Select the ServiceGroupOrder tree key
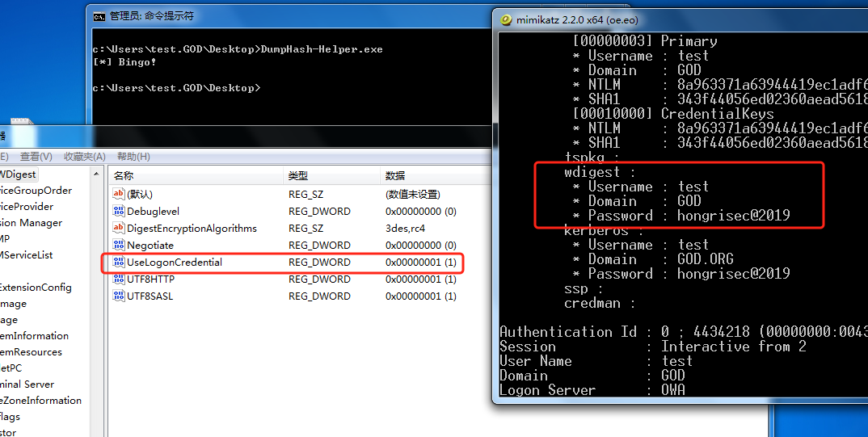Image resolution: width=868 pixels, height=437 pixels. click(36, 191)
